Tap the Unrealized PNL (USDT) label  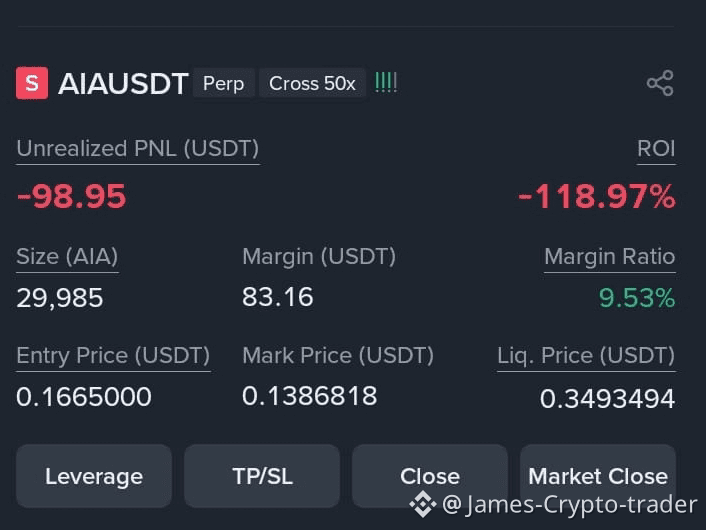click(x=138, y=149)
